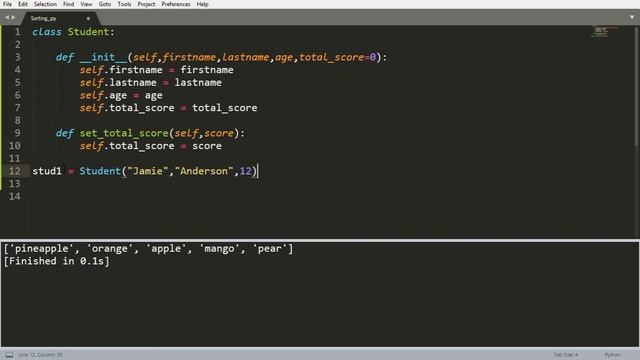Open the Tools menu
This screenshot has height=360, width=640.
124,4
